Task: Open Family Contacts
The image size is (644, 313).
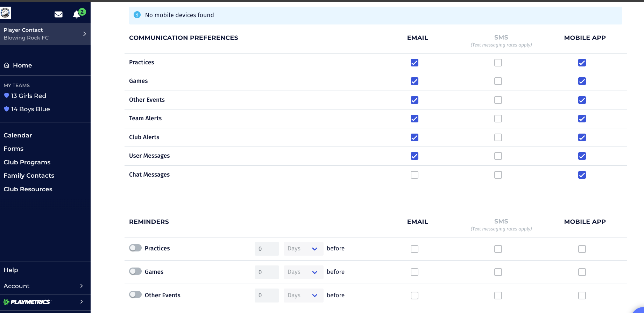Action: click(x=29, y=176)
